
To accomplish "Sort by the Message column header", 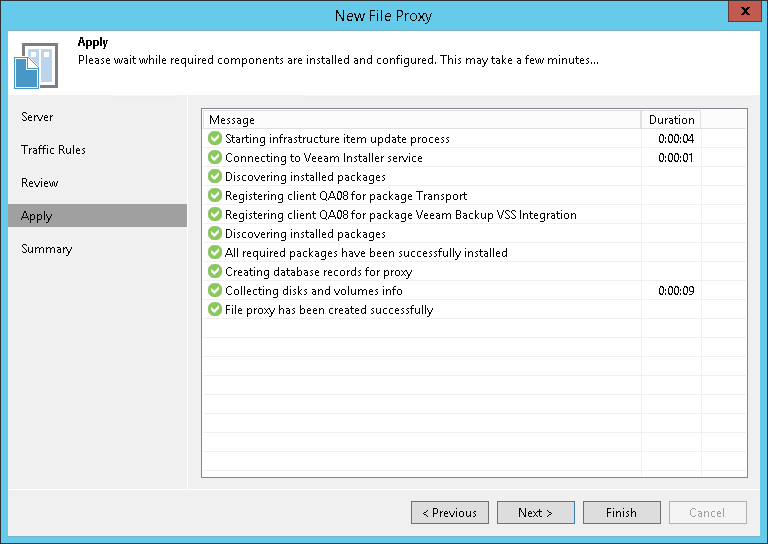I will tap(420, 120).
